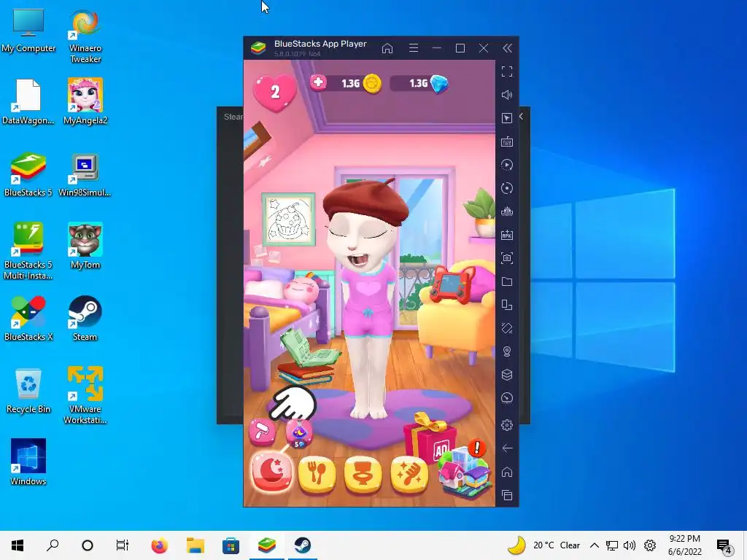Toggle BlueStacks full screen mode
Viewport: 747px width, 560px height.
(x=507, y=71)
